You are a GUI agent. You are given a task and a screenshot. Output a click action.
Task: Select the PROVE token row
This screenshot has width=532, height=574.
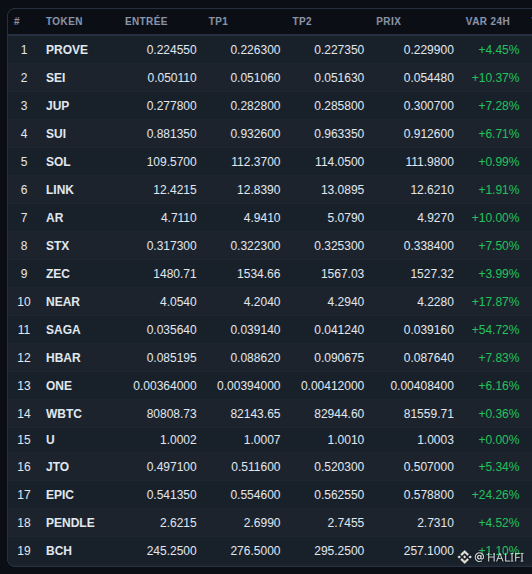tap(269, 49)
